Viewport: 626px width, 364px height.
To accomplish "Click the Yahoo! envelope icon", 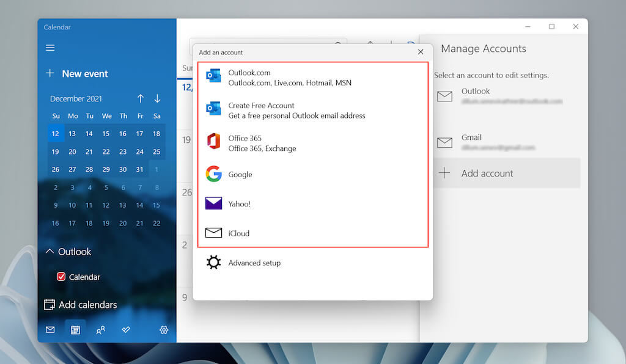I will pos(213,203).
